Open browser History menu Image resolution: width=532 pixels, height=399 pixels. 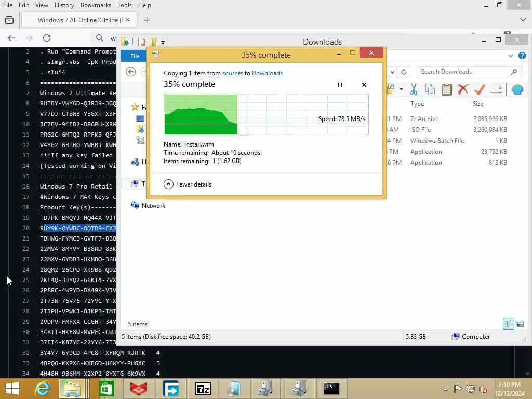64,5
